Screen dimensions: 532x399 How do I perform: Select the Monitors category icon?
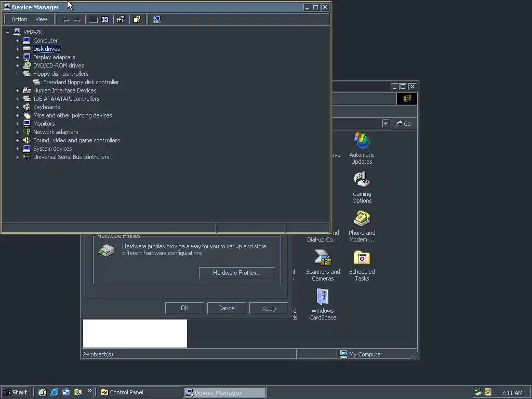(27, 124)
